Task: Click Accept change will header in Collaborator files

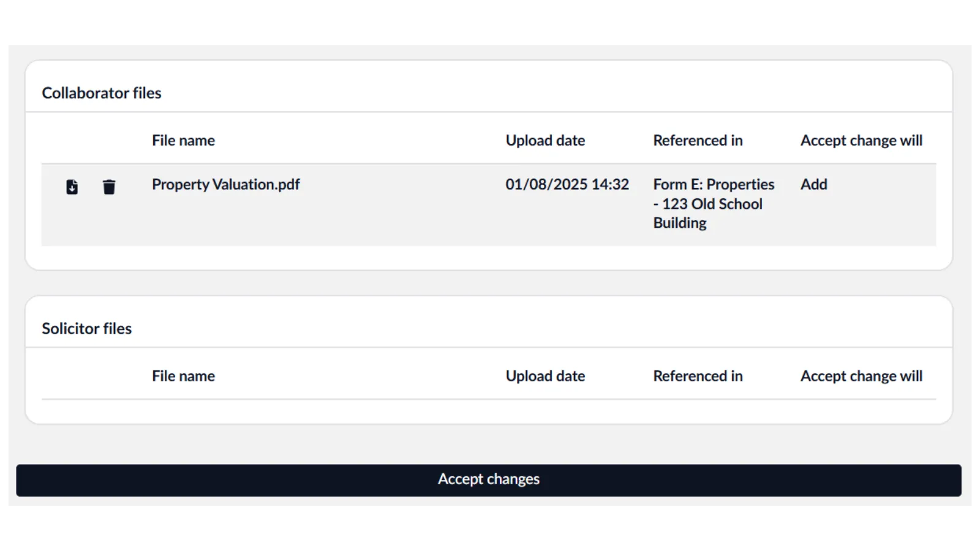Action: [861, 140]
